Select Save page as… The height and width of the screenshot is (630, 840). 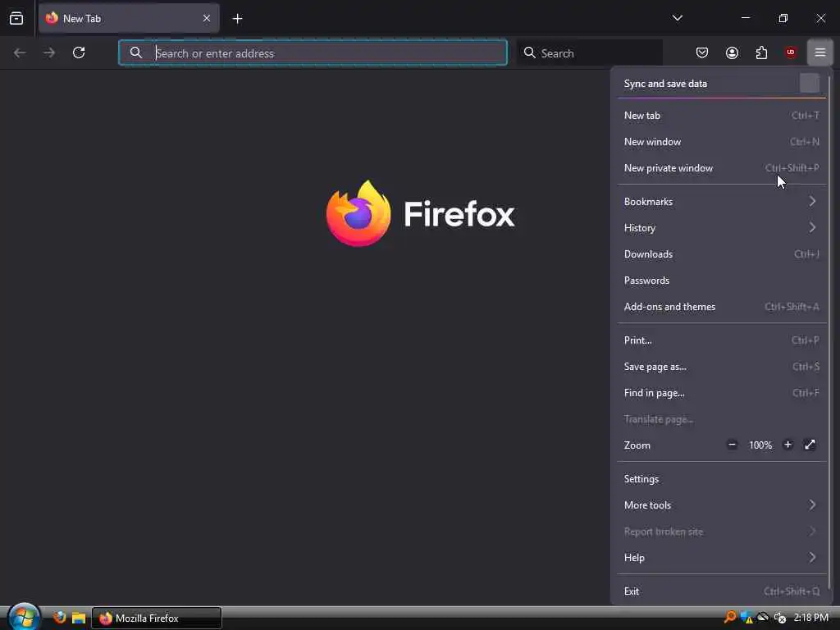click(722, 367)
